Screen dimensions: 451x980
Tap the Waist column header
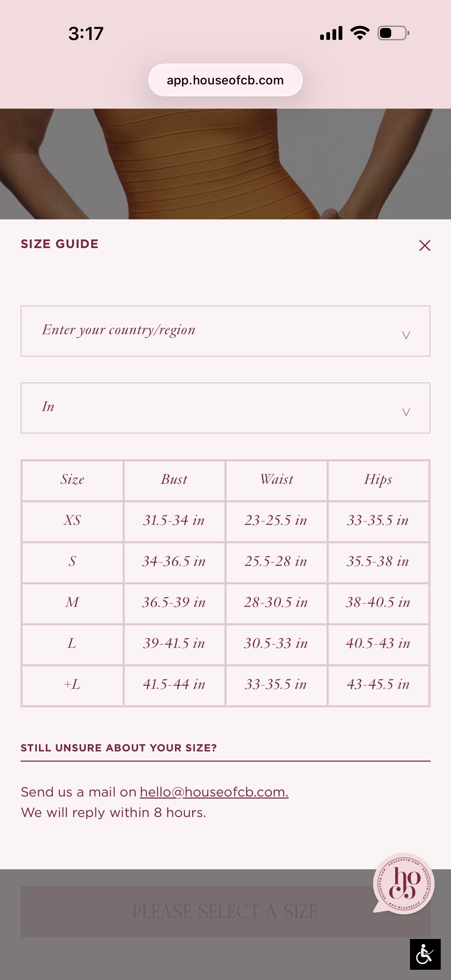pos(276,480)
